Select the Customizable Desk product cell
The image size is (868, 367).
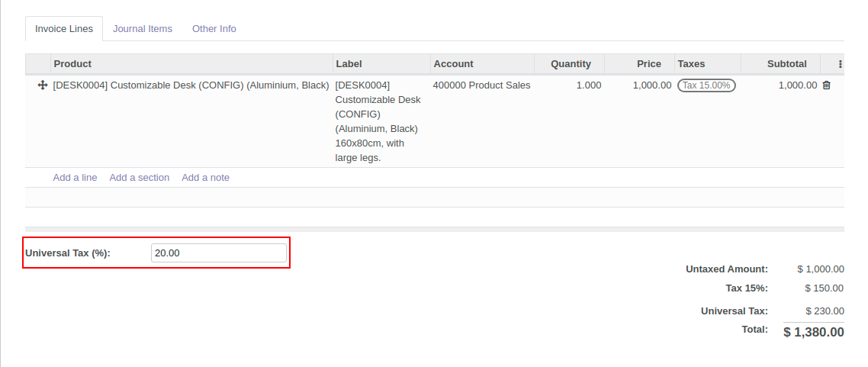click(x=191, y=85)
